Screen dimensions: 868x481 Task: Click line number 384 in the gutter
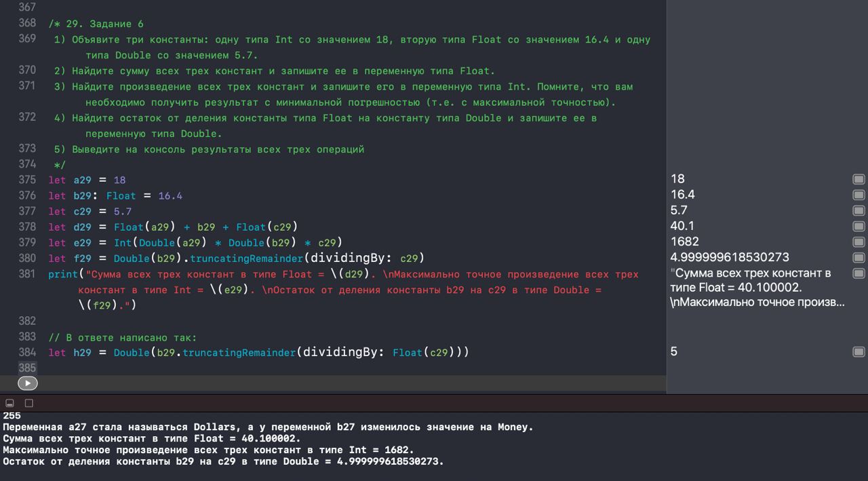pyautogui.click(x=27, y=352)
